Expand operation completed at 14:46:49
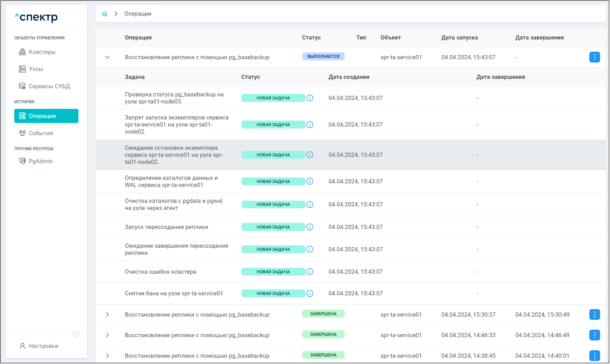Image resolution: width=610 pixels, height=364 pixels. click(x=107, y=335)
